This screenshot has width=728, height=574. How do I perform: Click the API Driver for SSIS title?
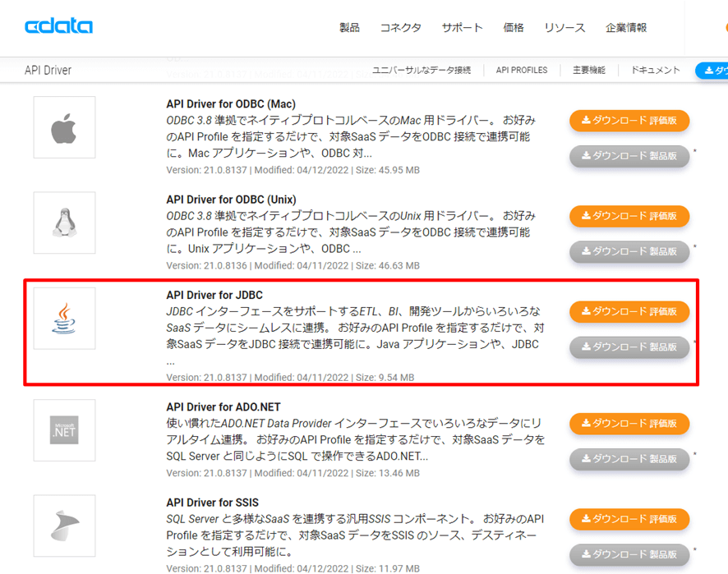(213, 503)
